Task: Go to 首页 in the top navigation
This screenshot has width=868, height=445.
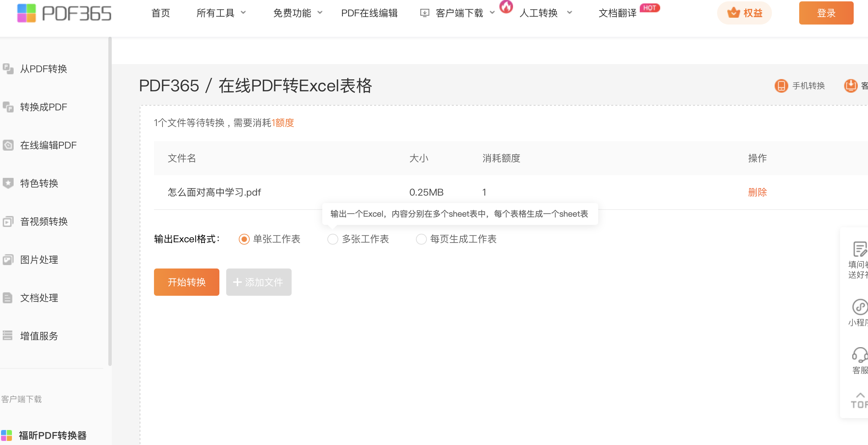Action: pyautogui.click(x=161, y=13)
